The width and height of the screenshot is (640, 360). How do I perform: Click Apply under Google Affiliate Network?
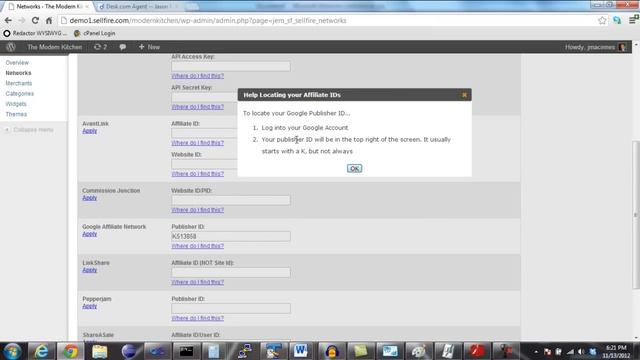point(90,234)
